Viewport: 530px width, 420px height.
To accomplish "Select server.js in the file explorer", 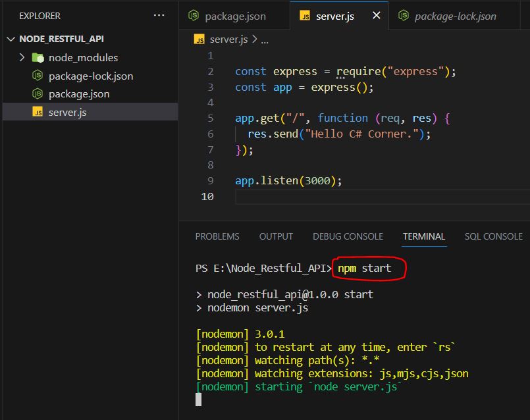I will [90, 112].
